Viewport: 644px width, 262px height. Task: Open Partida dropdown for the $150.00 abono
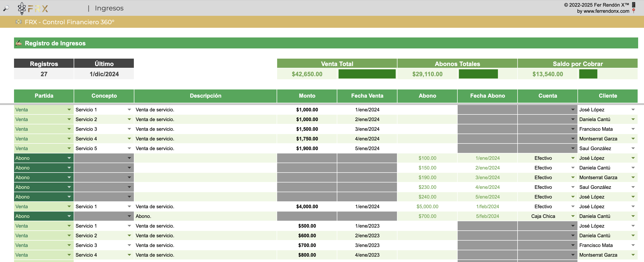(x=69, y=168)
